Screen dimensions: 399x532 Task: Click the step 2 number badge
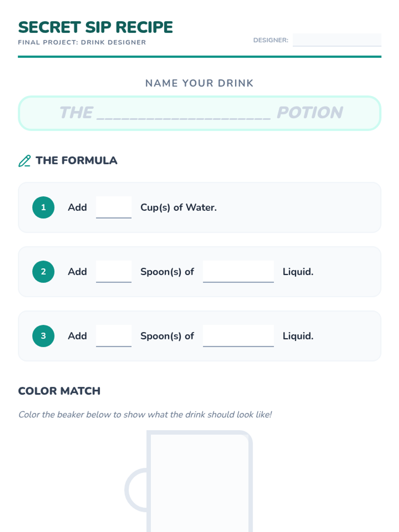tap(43, 272)
